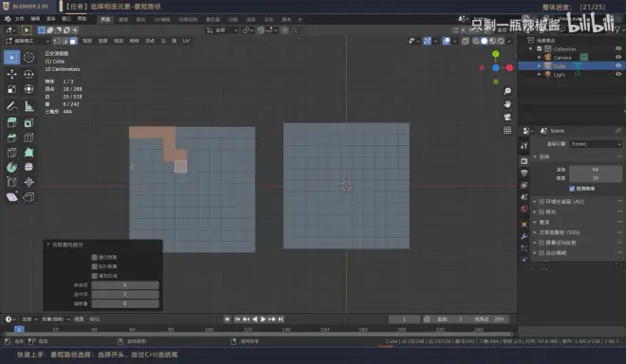Screen dimensions: 626x364
Task: Toggle camera view icon in viewport
Action: 507,117
